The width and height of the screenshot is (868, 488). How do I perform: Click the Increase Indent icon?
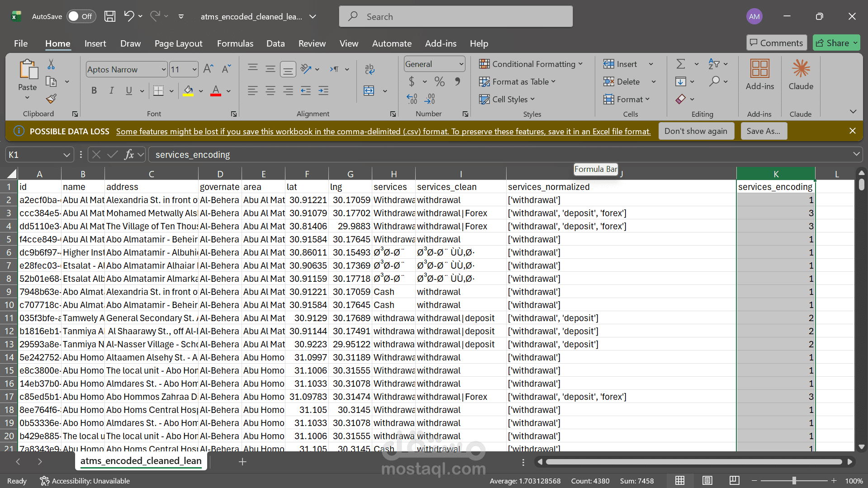(323, 91)
